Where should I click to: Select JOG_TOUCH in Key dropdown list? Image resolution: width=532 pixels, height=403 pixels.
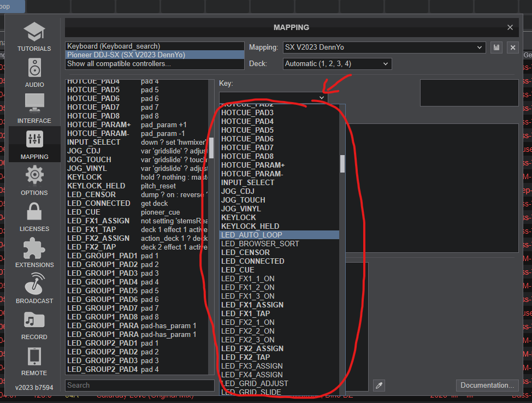pyautogui.click(x=279, y=200)
